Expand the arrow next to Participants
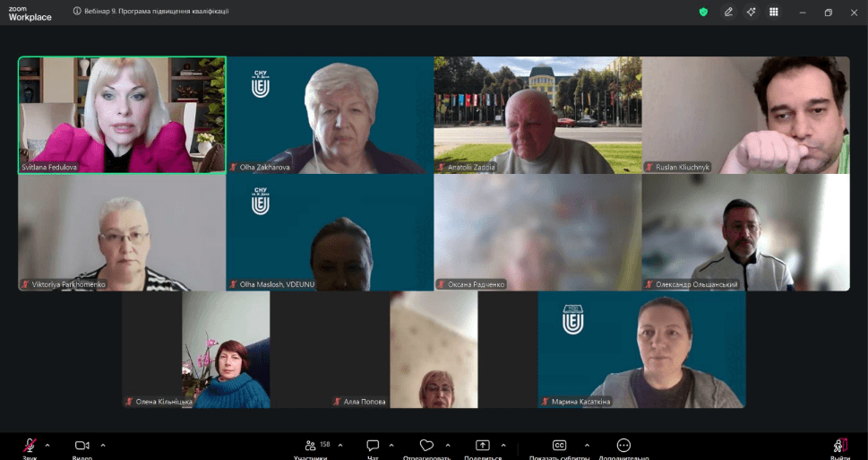The width and height of the screenshot is (868, 460). [x=340, y=445]
